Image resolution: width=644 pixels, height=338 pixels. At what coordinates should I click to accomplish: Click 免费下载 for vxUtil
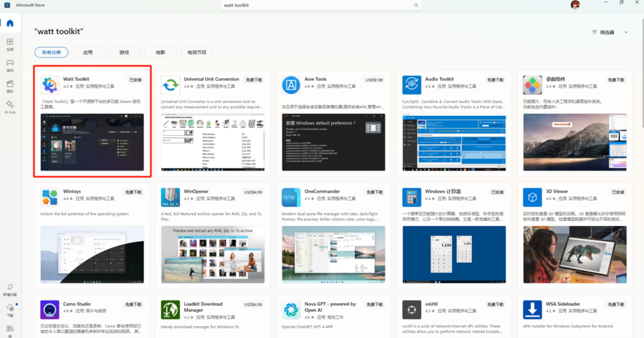click(495, 304)
